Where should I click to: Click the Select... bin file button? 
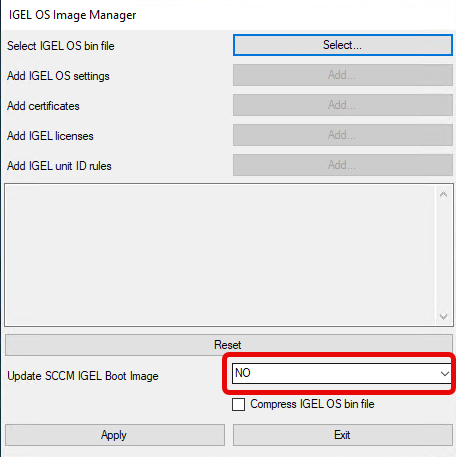pos(343,45)
